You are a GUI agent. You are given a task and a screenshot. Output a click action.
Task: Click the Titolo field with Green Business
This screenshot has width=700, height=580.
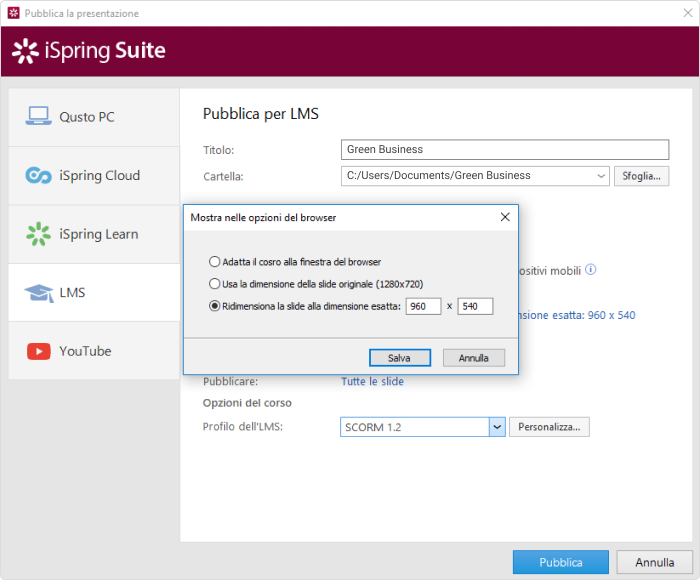tap(505, 150)
